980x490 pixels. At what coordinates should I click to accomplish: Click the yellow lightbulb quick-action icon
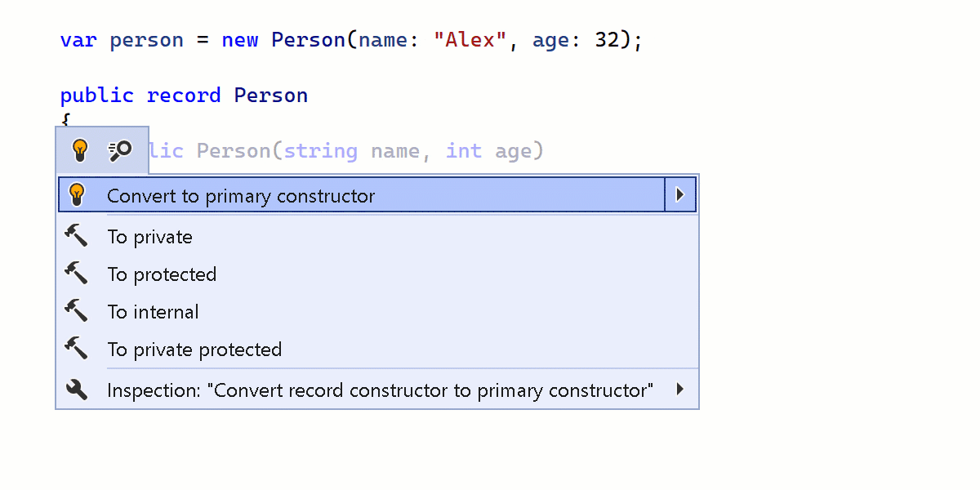[x=79, y=150]
